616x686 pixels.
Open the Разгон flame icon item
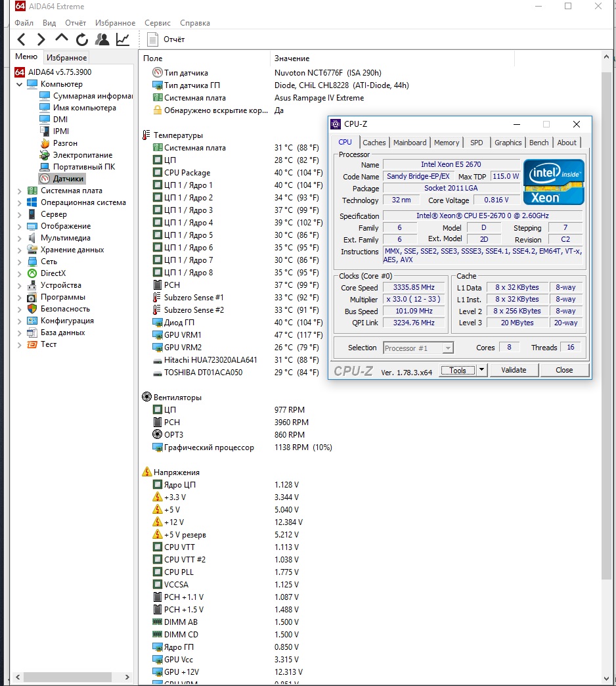[x=58, y=143]
